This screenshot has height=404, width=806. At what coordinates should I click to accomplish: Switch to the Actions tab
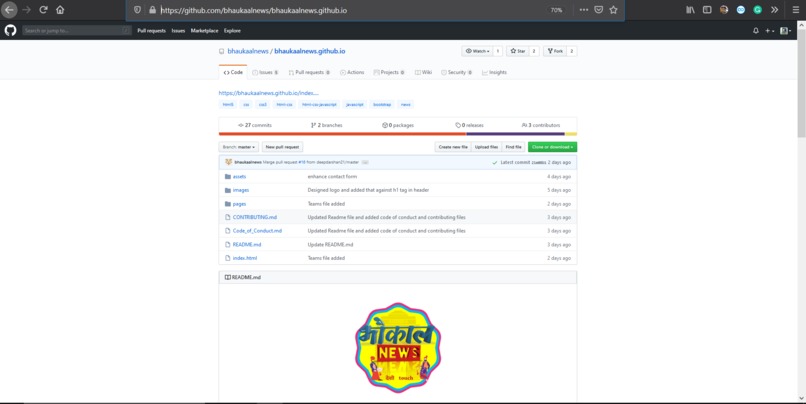352,72
